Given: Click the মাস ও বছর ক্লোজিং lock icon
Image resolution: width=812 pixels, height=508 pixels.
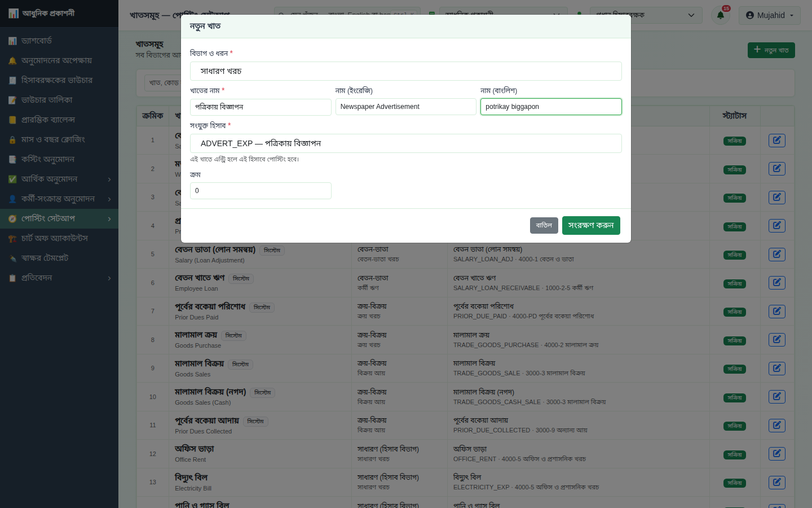Looking at the screenshot, I should [12, 139].
